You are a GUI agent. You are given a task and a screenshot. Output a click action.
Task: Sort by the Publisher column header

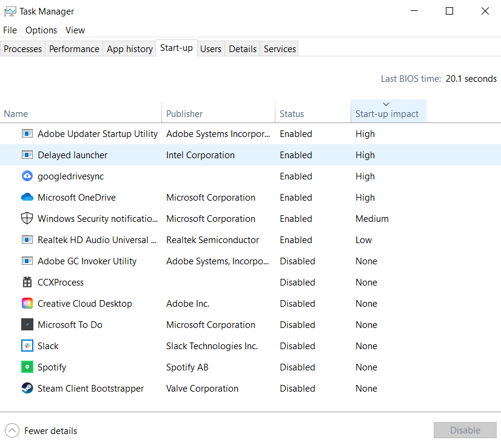click(184, 113)
